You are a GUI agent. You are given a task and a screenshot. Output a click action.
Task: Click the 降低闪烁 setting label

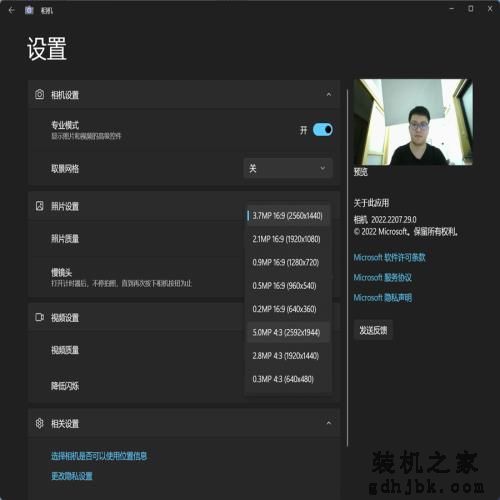tap(65, 386)
